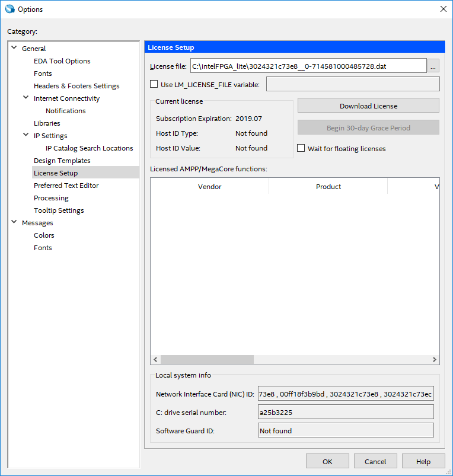The image size is (453, 476).
Task: Select Design Templates category
Action: [62, 161]
